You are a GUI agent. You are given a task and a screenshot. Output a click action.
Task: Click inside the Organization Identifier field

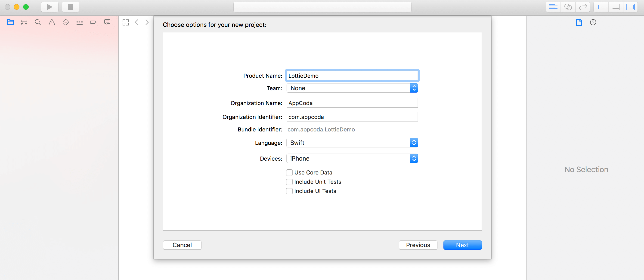coord(352,116)
